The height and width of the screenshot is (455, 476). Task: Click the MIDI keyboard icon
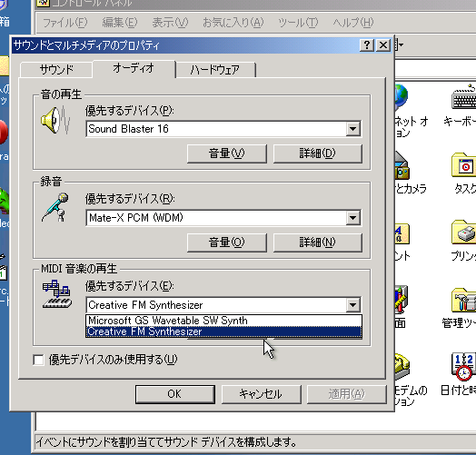(56, 294)
